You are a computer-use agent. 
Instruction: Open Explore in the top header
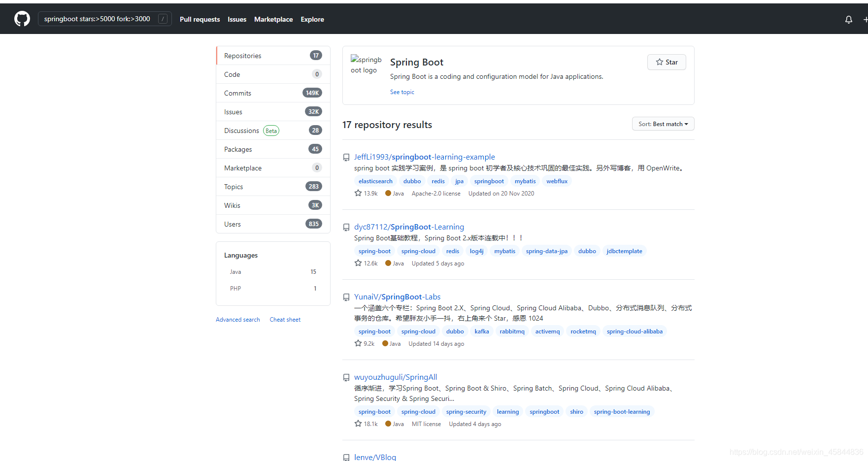pos(312,19)
